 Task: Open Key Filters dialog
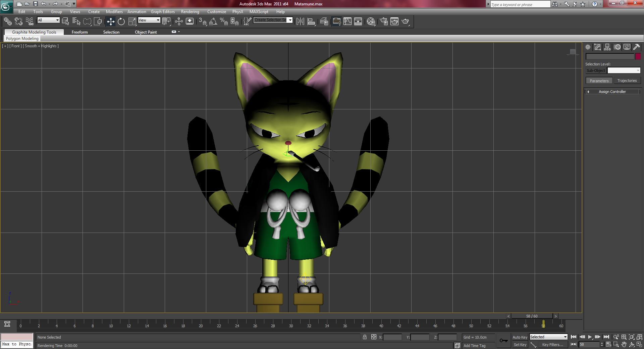coord(552,345)
